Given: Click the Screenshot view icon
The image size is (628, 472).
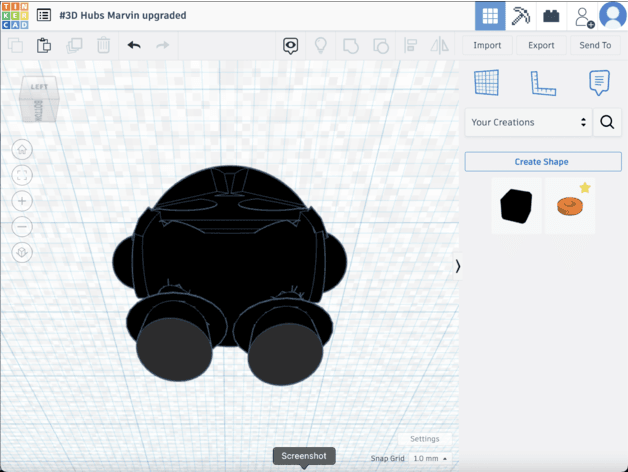Looking at the screenshot, I should click(290, 46).
